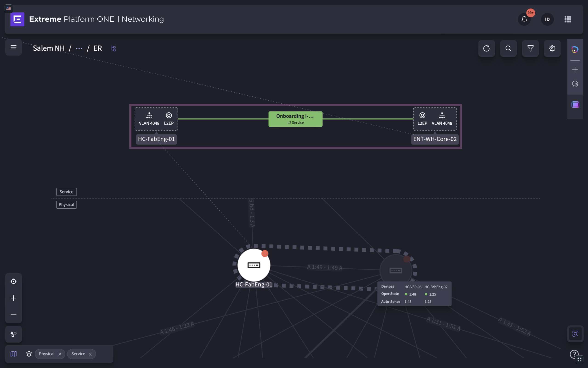Screen dimensions: 588x368
Task: Click HC-FabEng-02 in the tooltip
Action: 436,287
